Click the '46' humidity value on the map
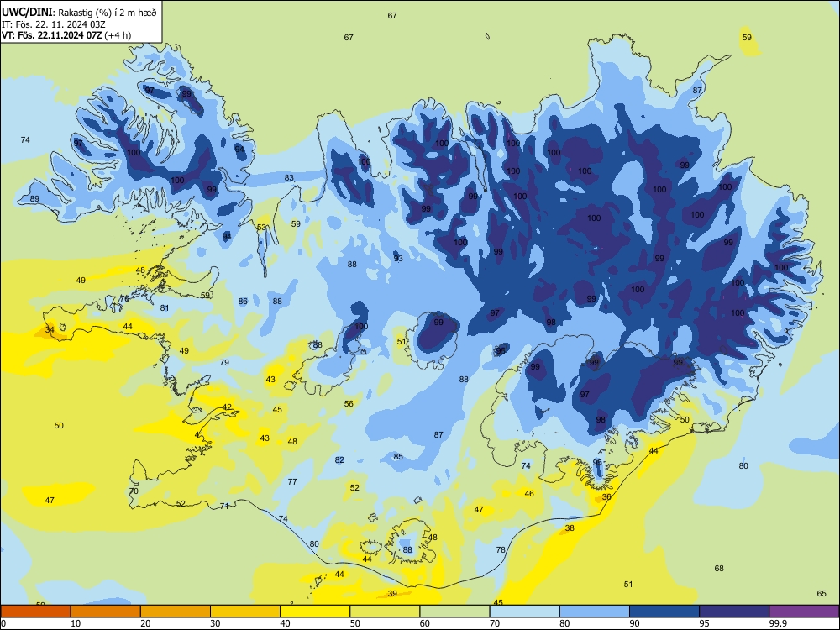840x630 pixels. click(529, 493)
